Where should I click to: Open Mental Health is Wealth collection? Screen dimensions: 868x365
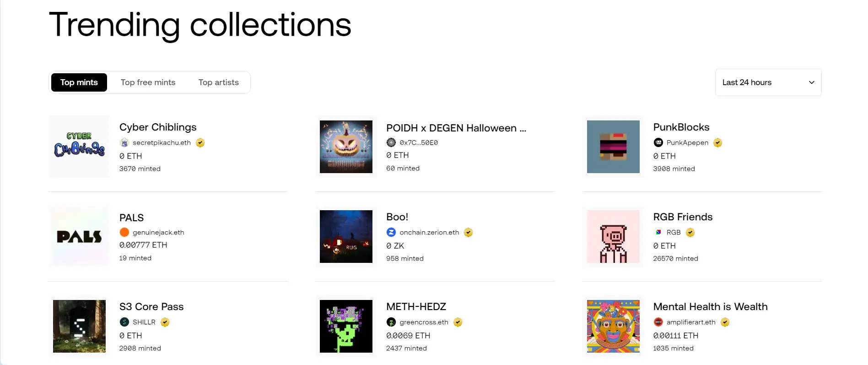point(710,307)
